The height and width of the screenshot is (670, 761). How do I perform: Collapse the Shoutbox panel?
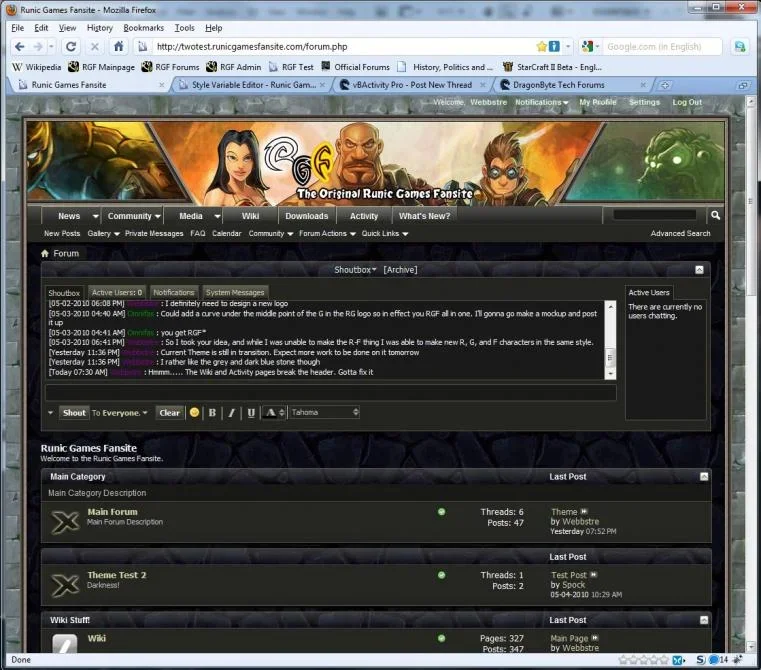click(699, 269)
